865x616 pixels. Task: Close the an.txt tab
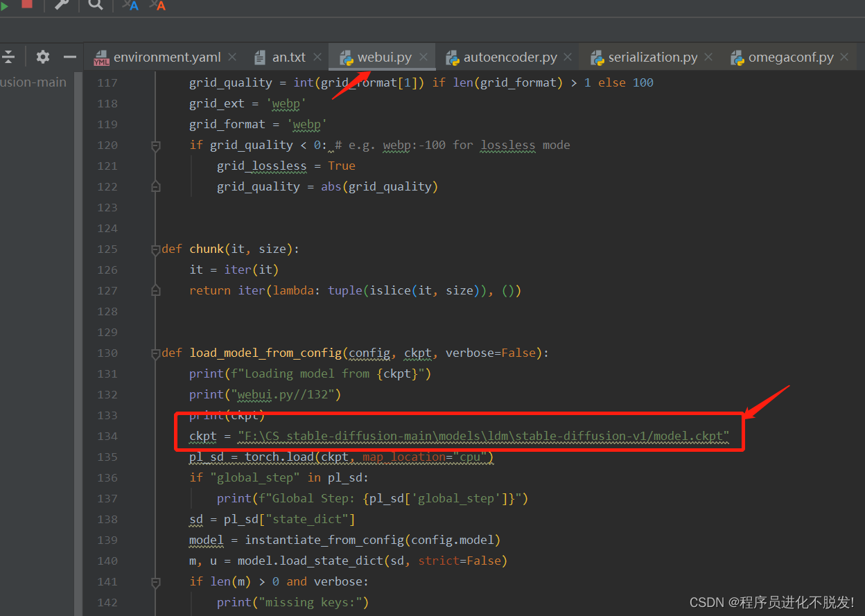[317, 57]
